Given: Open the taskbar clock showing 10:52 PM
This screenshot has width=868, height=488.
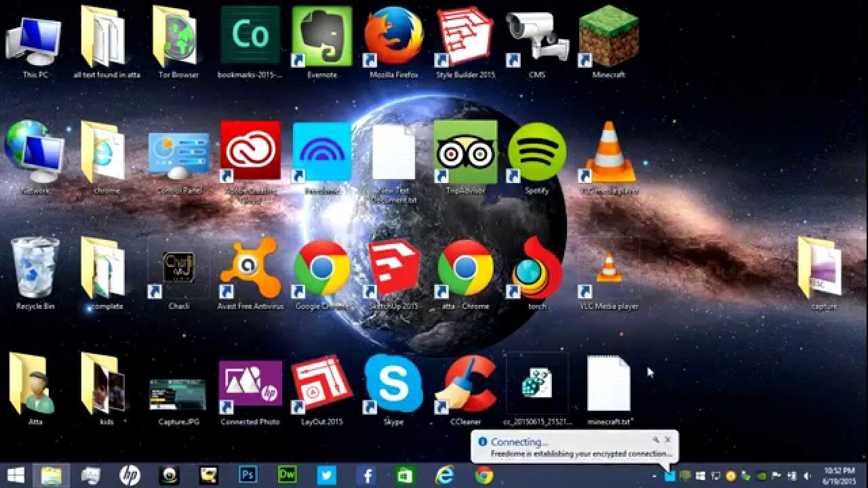Looking at the screenshot, I should click(x=839, y=476).
